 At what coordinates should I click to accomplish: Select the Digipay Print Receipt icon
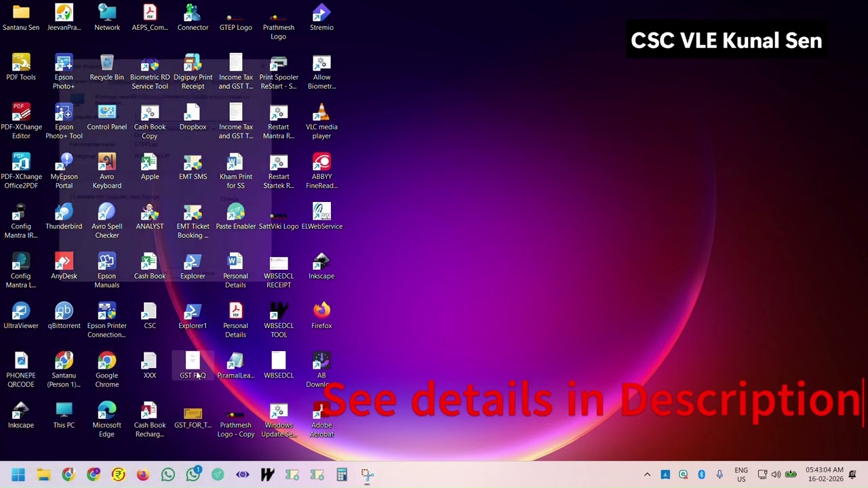click(193, 72)
